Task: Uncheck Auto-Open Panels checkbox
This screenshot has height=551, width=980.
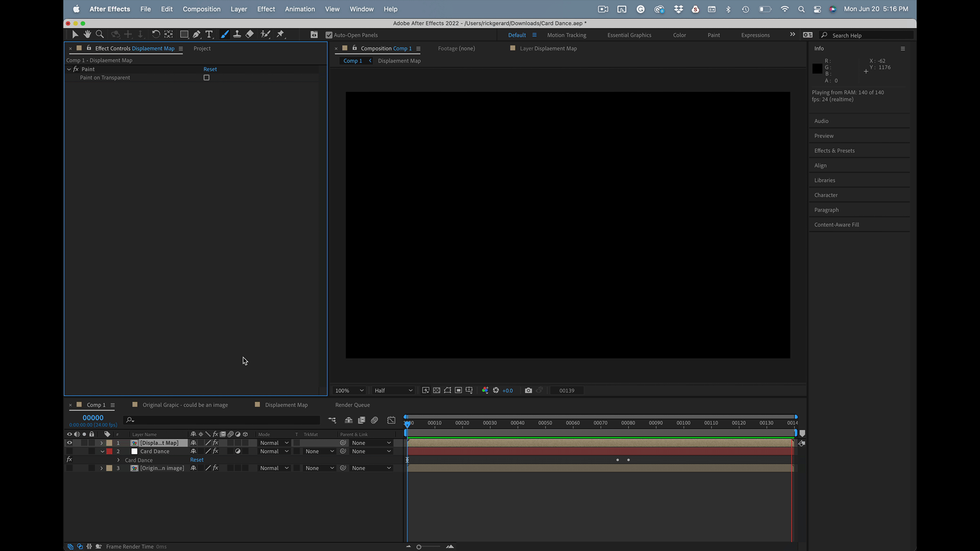Action: point(329,35)
